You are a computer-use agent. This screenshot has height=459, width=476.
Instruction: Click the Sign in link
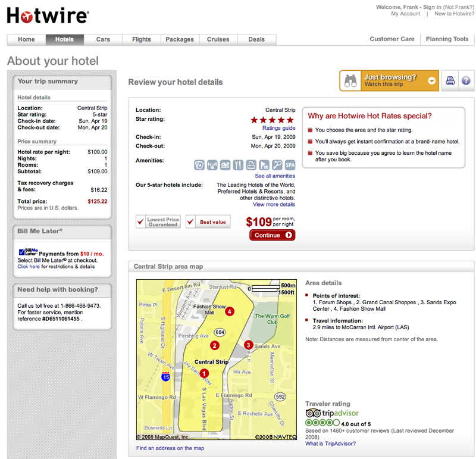coord(432,7)
